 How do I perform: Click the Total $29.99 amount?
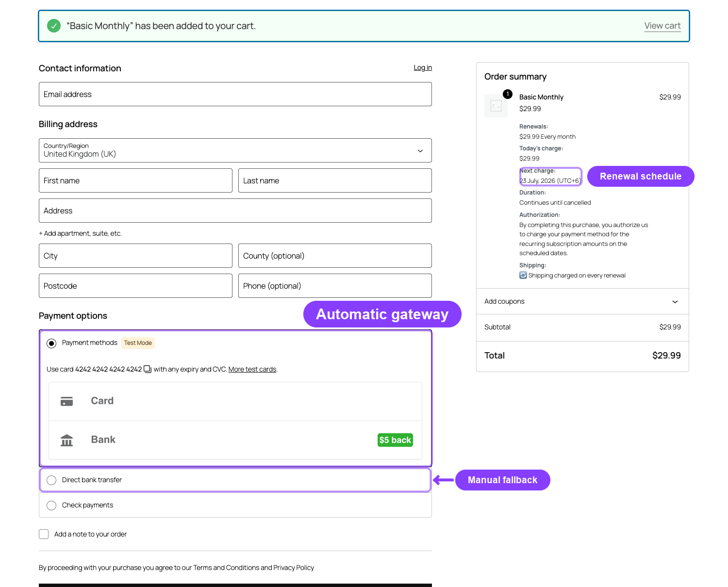coord(666,356)
